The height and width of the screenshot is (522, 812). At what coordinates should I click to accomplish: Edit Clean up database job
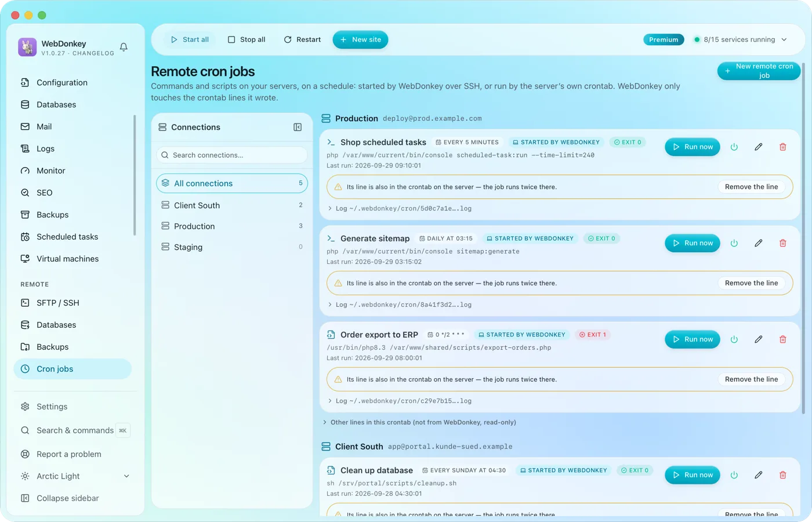click(758, 475)
